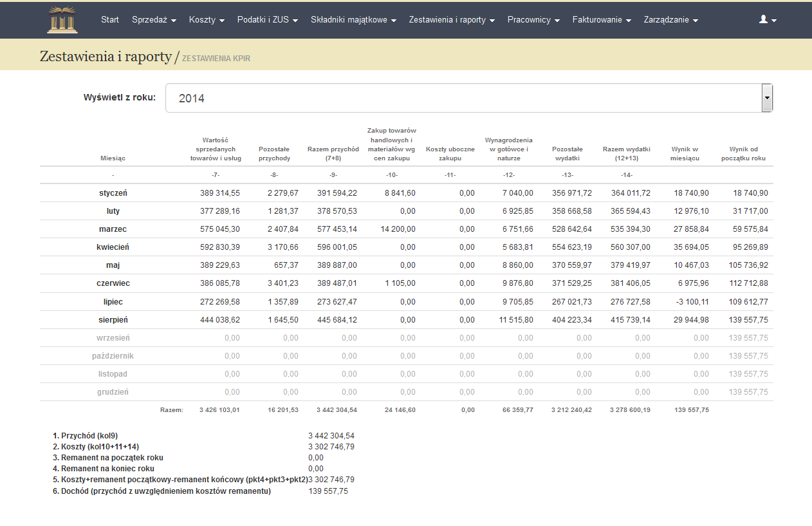Expand the Fakturowanie menu

coord(602,20)
